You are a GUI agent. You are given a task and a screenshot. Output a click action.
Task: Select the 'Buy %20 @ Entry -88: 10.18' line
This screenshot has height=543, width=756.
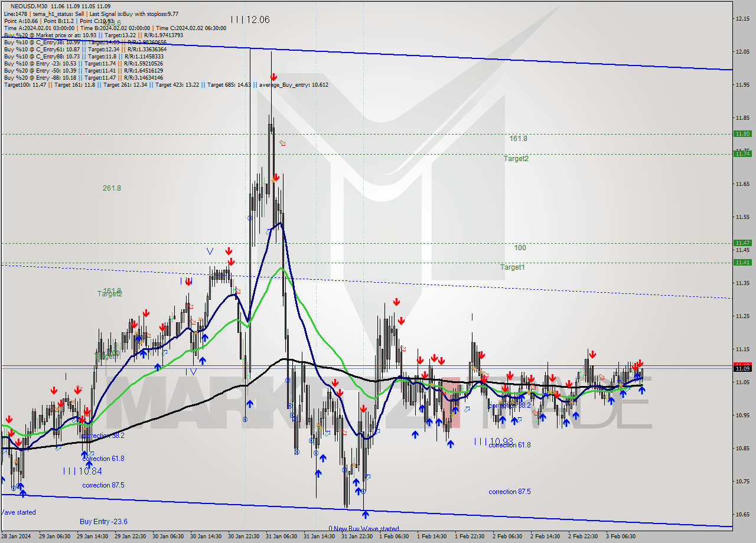(83, 77)
